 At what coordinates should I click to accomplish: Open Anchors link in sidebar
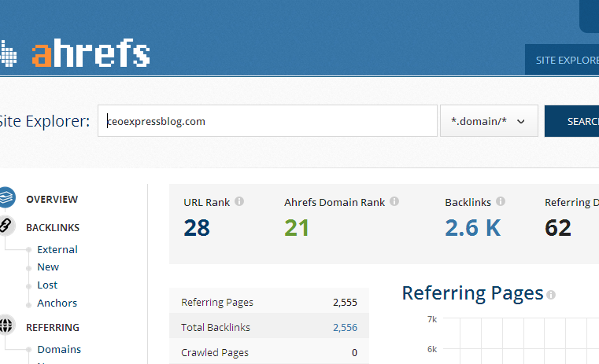pyautogui.click(x=57, y=303)
